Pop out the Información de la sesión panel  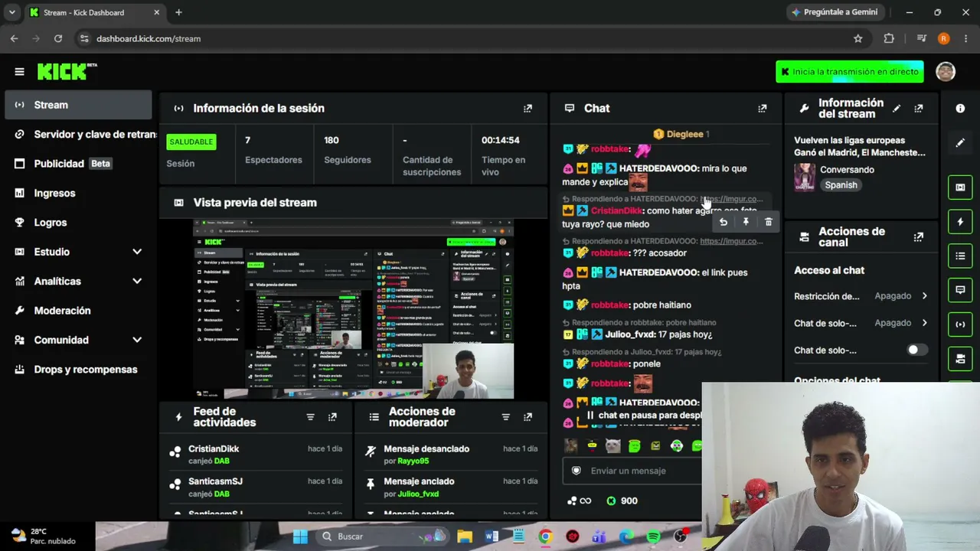(x=528, y=109)
